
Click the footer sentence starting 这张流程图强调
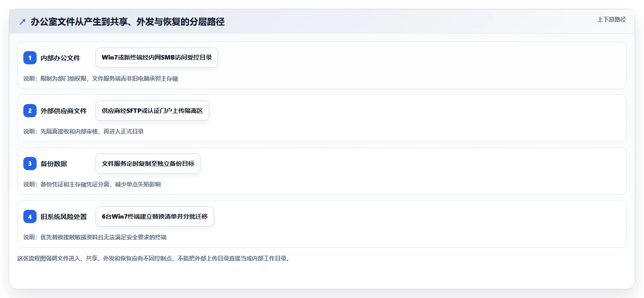point(153,258)
